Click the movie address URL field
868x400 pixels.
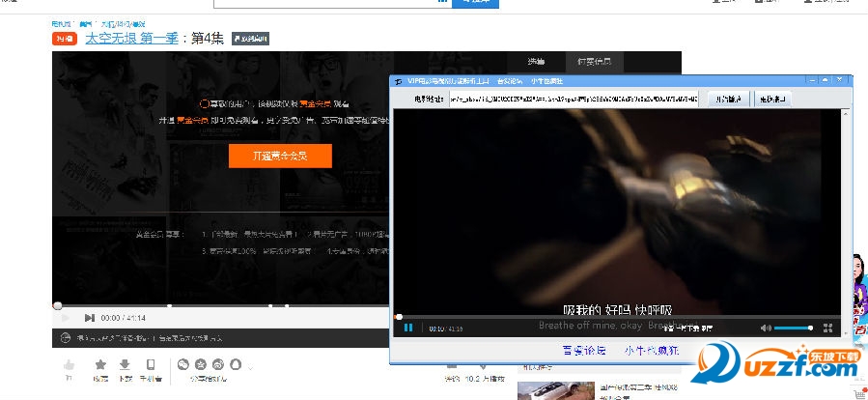click(574, 99)
